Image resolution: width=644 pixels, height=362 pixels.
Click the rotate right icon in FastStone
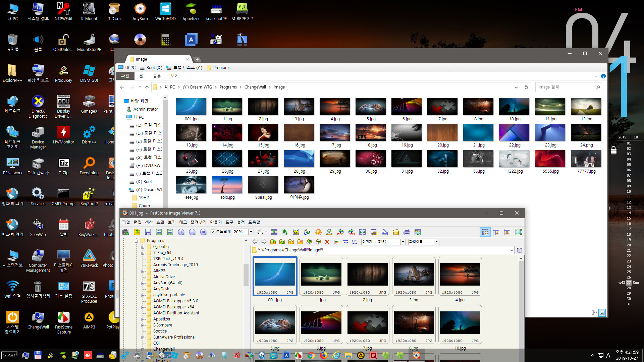pyautogui.click(x=352, y=232)
